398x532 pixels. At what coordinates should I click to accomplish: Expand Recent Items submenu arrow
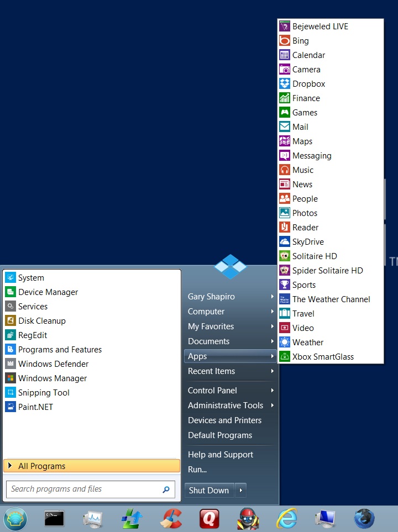tap(273, 371)
